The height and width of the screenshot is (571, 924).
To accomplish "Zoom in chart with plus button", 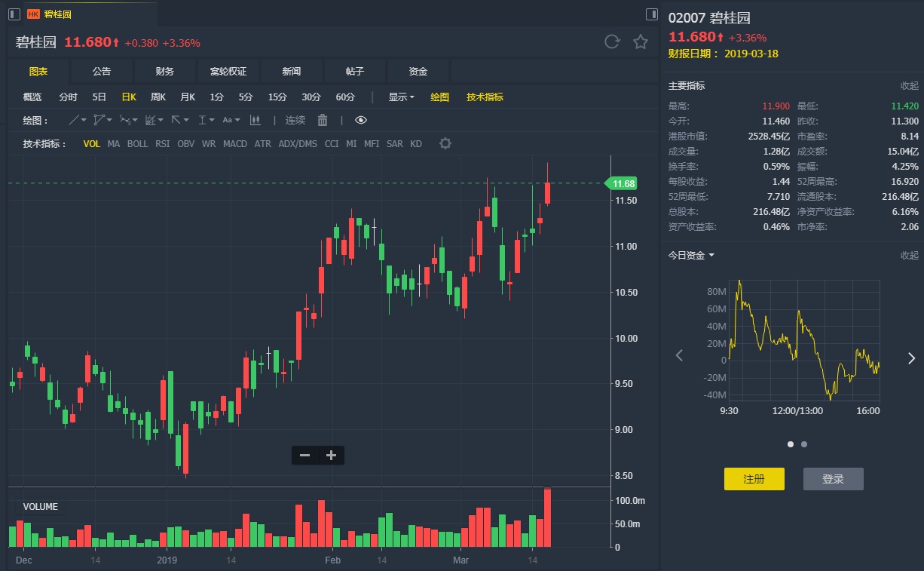I will coord(331,455).
